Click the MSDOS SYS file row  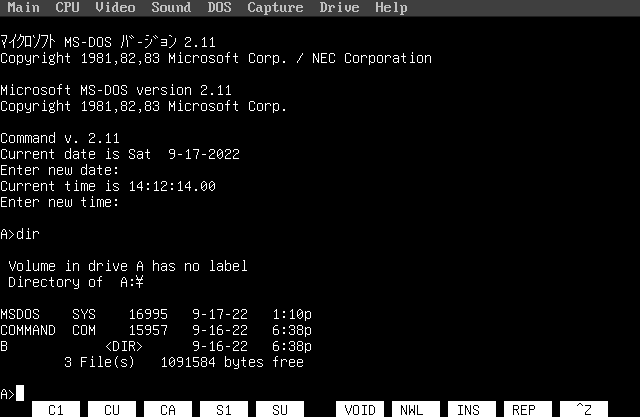point(156,314)
